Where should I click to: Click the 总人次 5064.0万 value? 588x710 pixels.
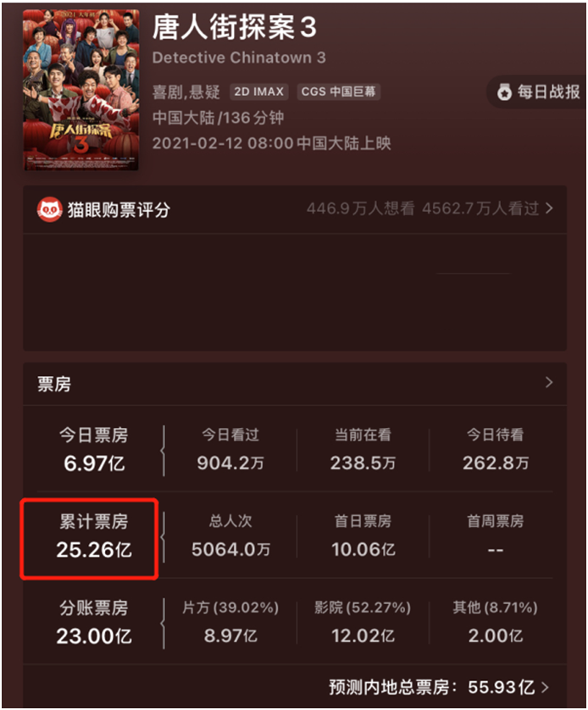coord(230,549)
